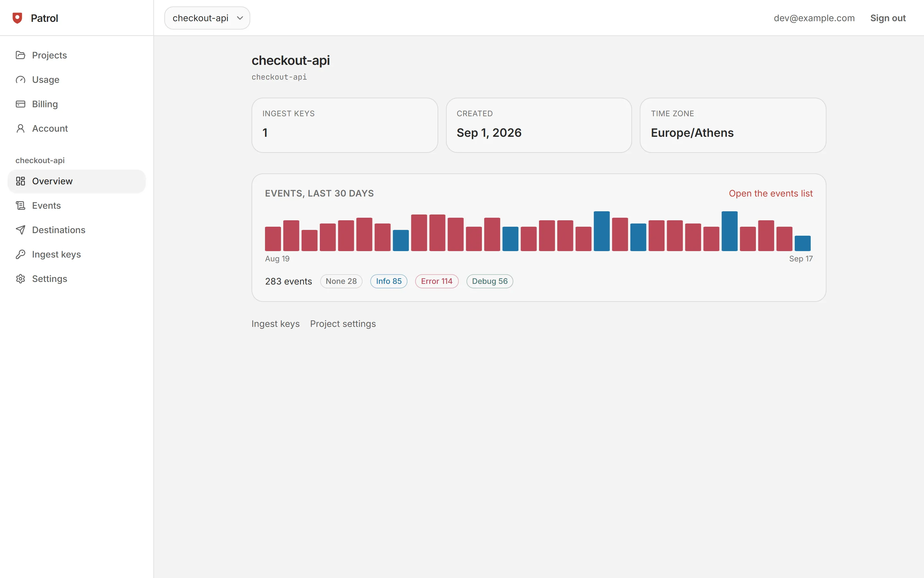Click the dev@example.com account email
The image size is (924, 578).
click(814, 18)
